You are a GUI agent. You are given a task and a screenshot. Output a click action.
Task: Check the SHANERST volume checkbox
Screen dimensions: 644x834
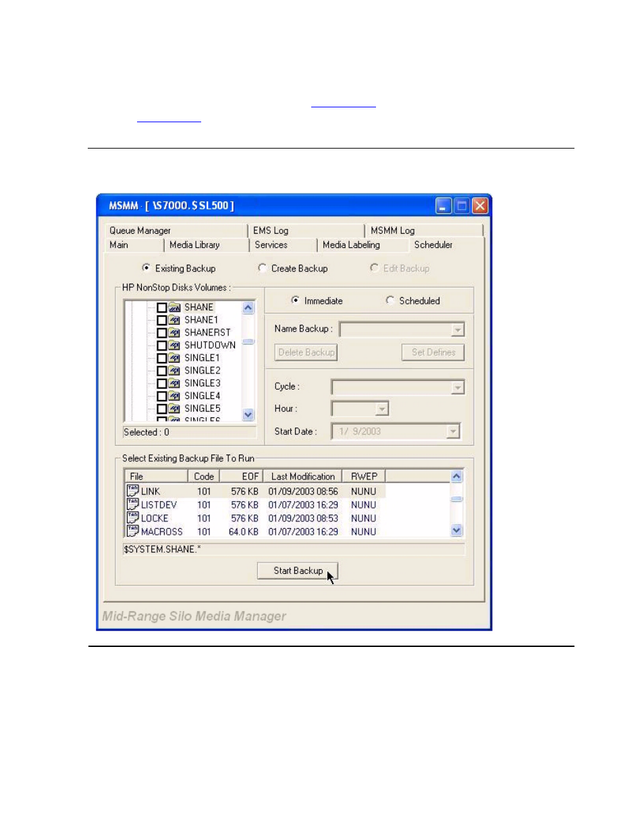pos(162,333)
